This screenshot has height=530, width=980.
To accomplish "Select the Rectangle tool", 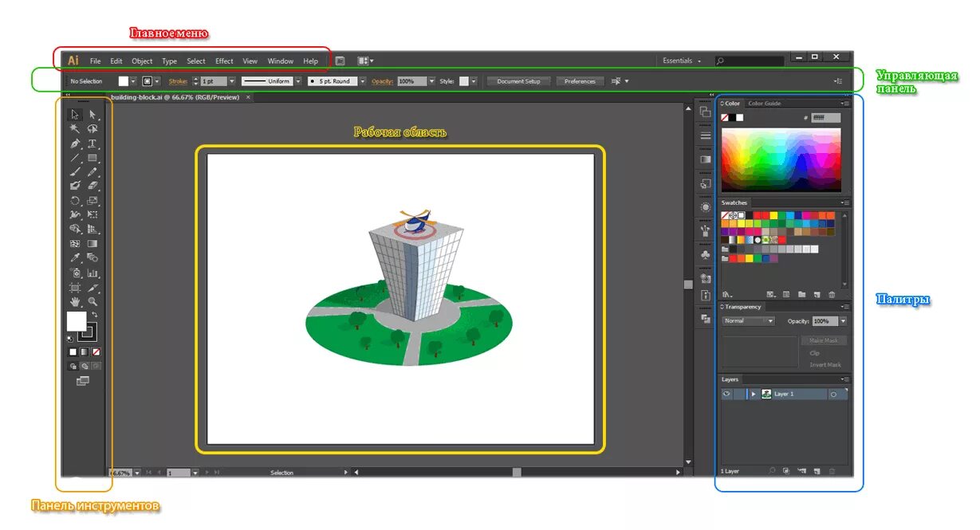I will pos(92,158).
